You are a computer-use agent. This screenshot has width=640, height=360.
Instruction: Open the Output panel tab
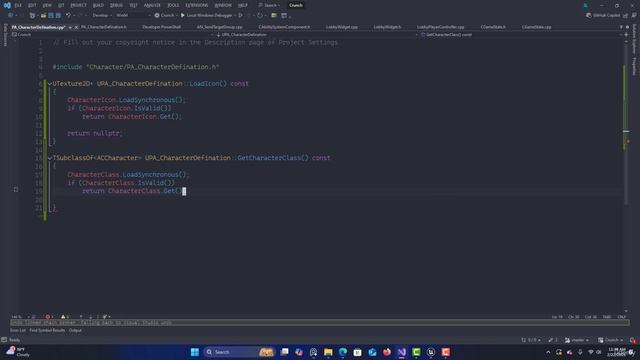click(75, 330)
